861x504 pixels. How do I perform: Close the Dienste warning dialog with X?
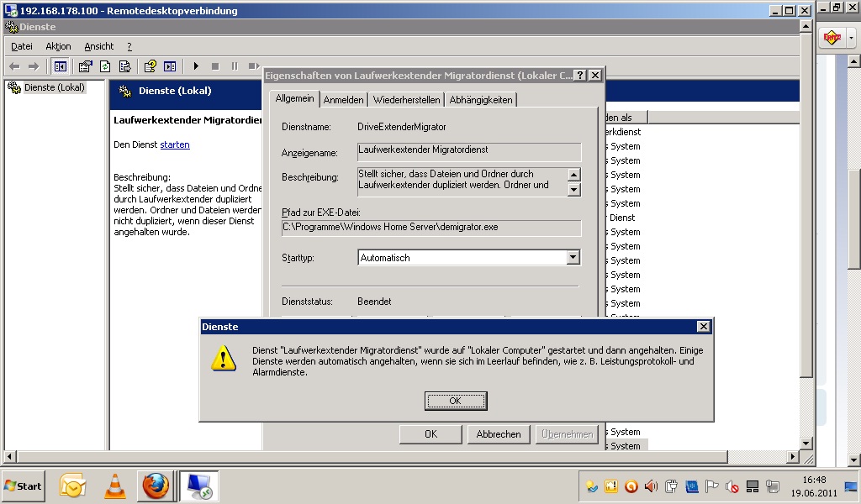(704, 326)
